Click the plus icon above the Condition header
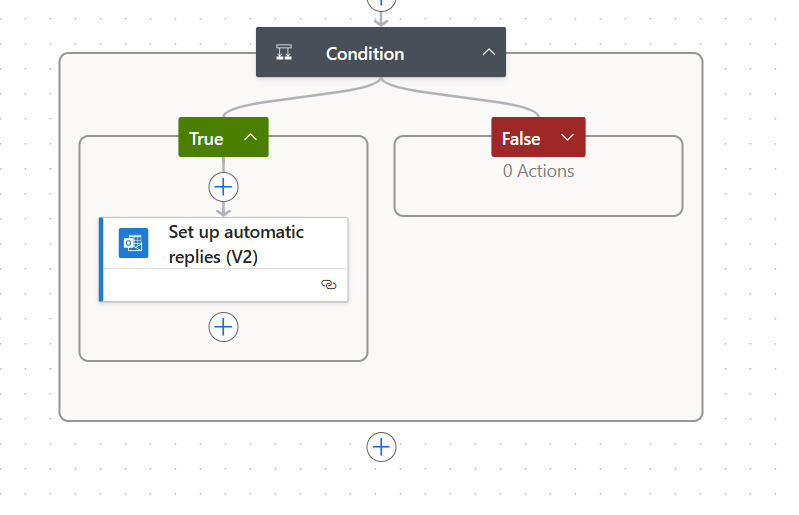This screenshot has width=799, height=515. (381, 3)
